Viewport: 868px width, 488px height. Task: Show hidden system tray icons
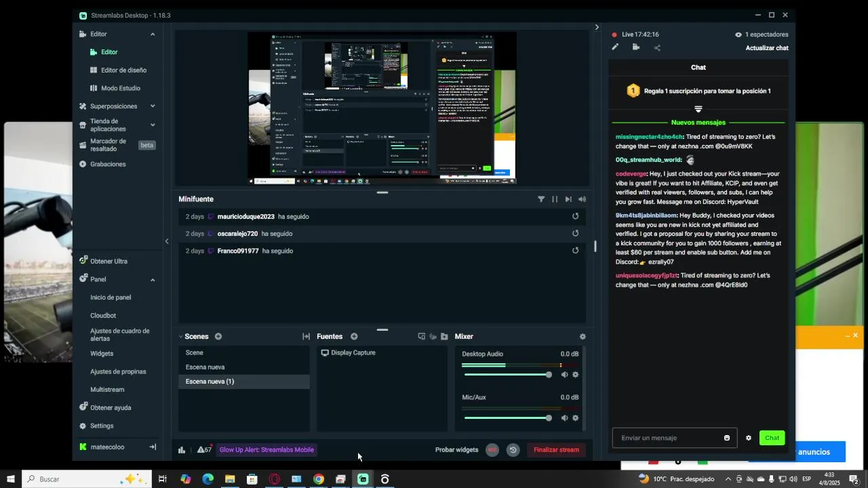tap(728, 479)
